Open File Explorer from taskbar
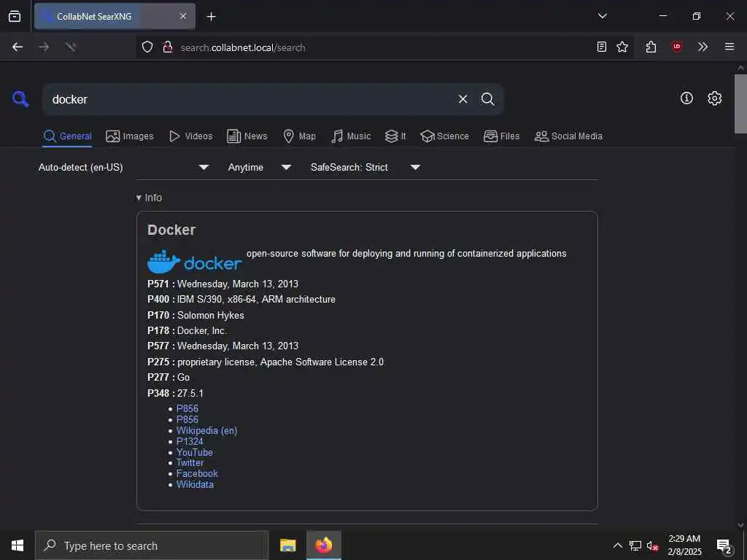747x560 pixels. [287, 545]
